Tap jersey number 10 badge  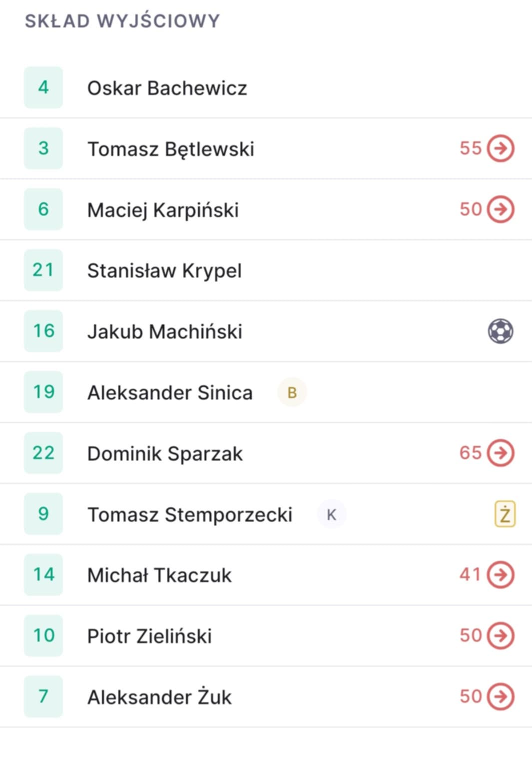[43, 635]
